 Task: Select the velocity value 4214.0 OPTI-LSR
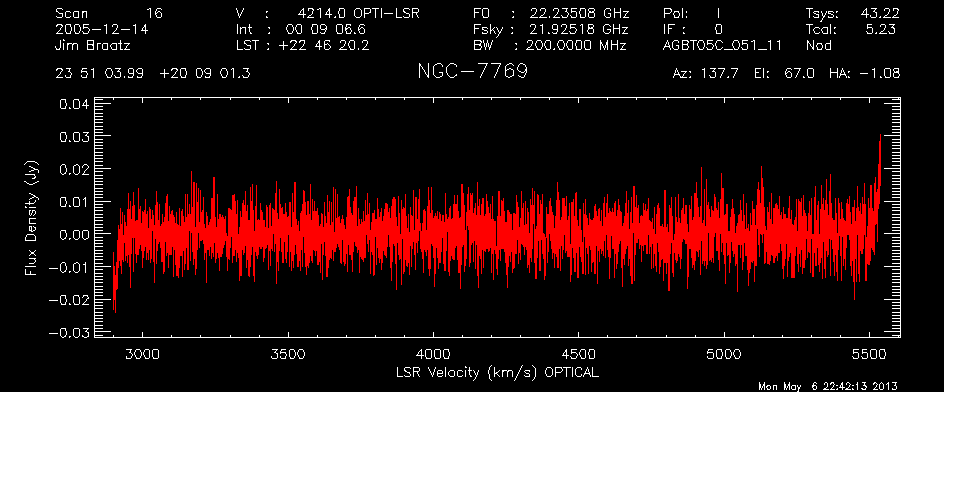click(x=358, y=13)
